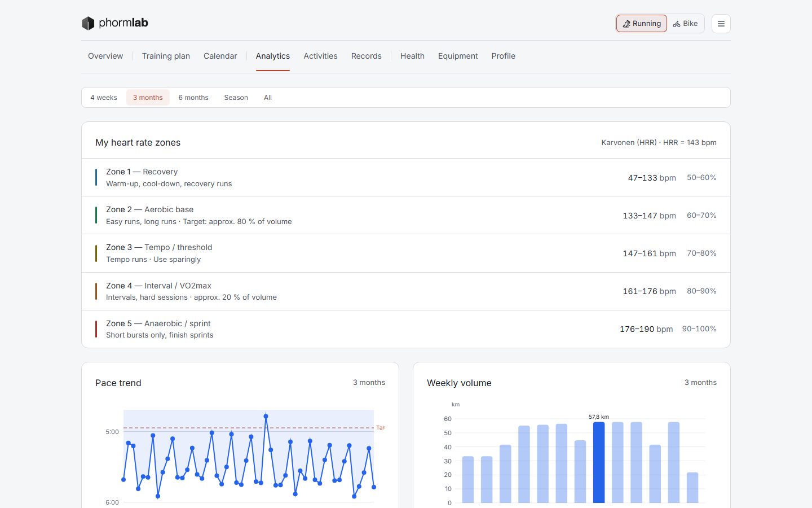
Task: Open the hamburger menu icon
Action: click(x=721, y=24)
